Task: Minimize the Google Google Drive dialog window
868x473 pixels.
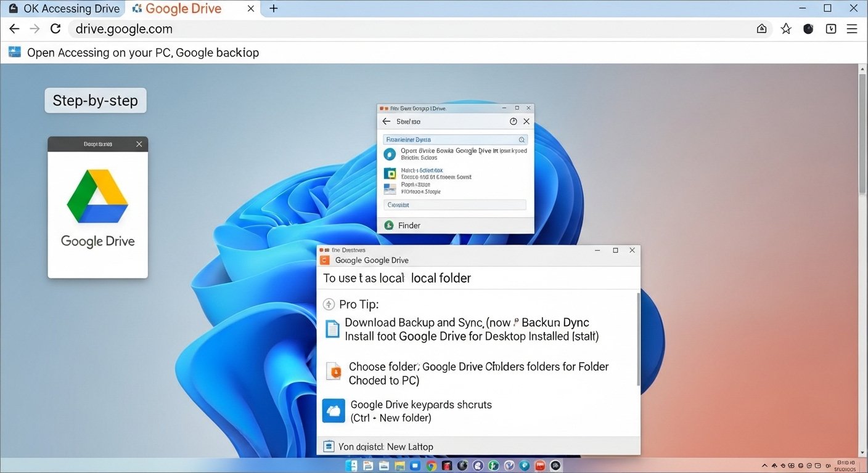Action: 597,251
